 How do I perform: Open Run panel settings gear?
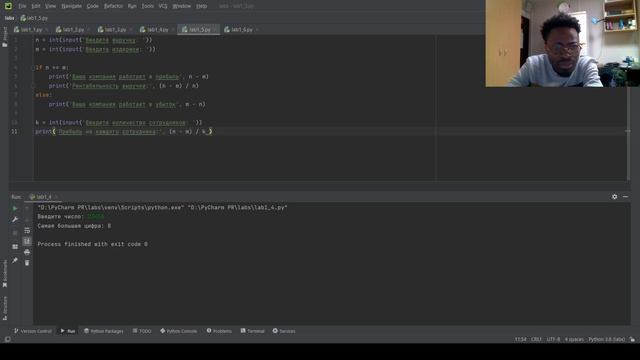(614, 197)
